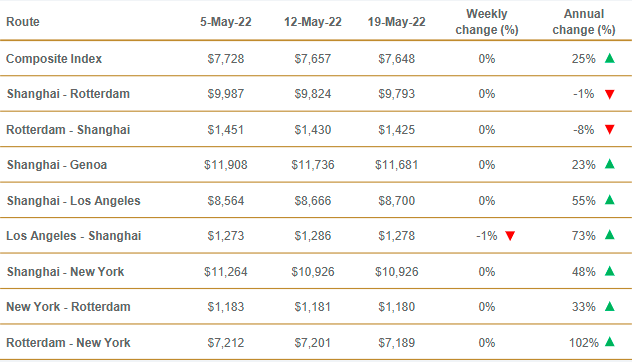Click the Rotterdam - New York route label
This screenshot has width=632, height=362.
(x=69, y=343)
